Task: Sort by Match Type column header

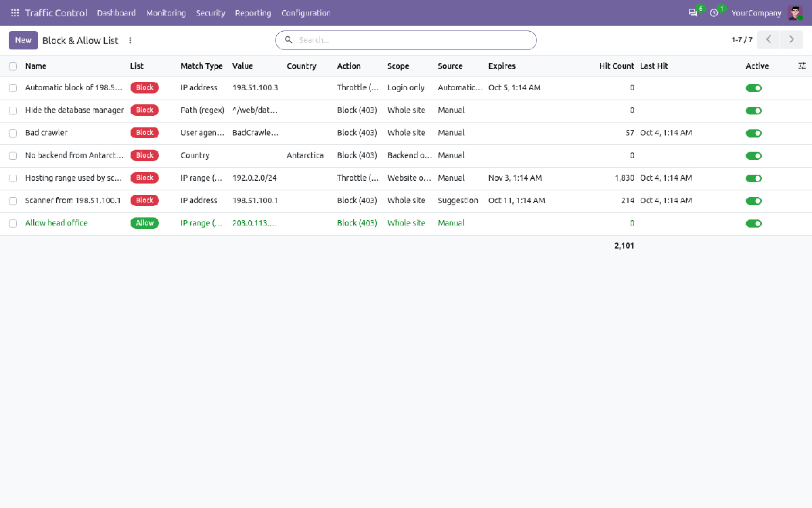Action: point(202,66)
